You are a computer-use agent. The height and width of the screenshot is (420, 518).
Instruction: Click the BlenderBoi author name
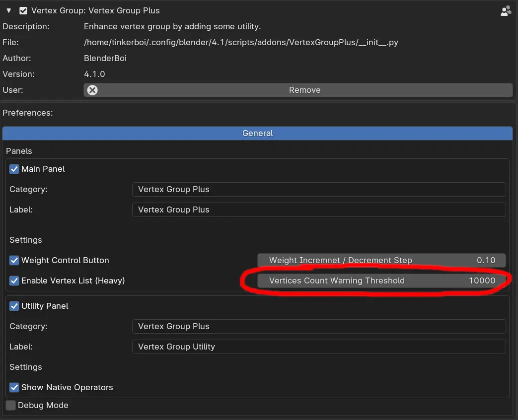tap(105, 58)
